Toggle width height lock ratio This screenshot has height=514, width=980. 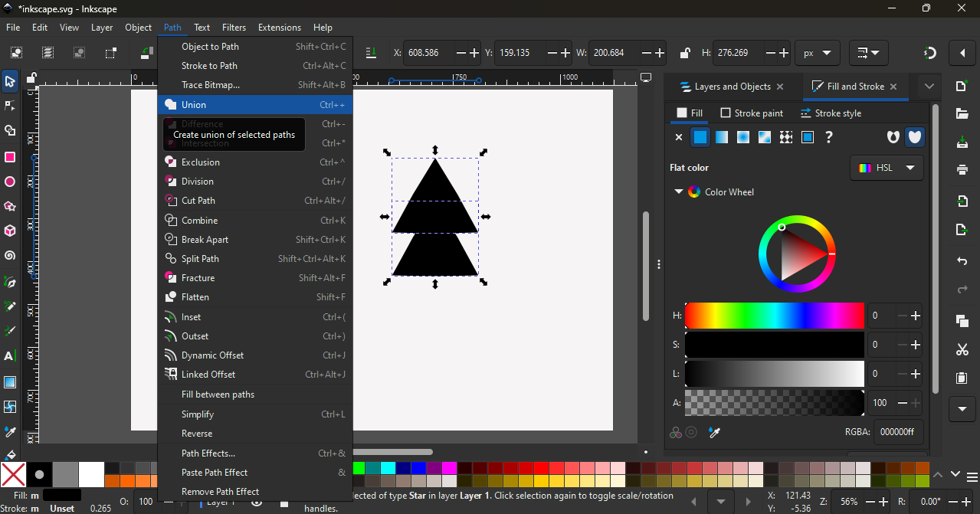[x=684, y=53]
